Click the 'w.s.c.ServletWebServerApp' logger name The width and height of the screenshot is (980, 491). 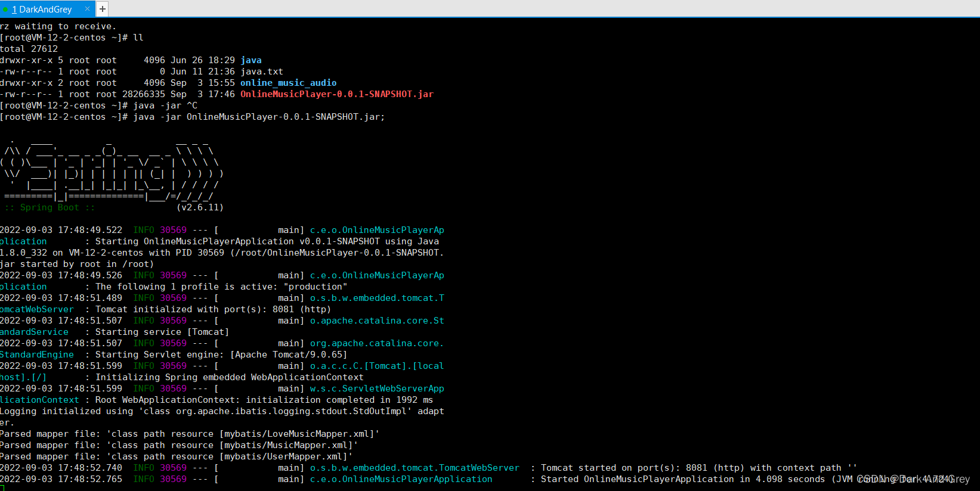coord(377,389)
